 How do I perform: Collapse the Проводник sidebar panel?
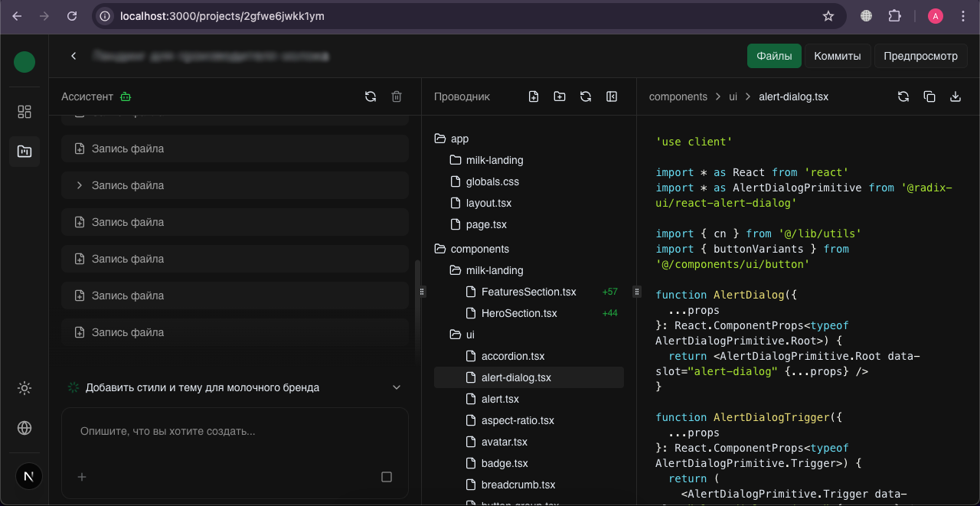(x=612, y=96)
